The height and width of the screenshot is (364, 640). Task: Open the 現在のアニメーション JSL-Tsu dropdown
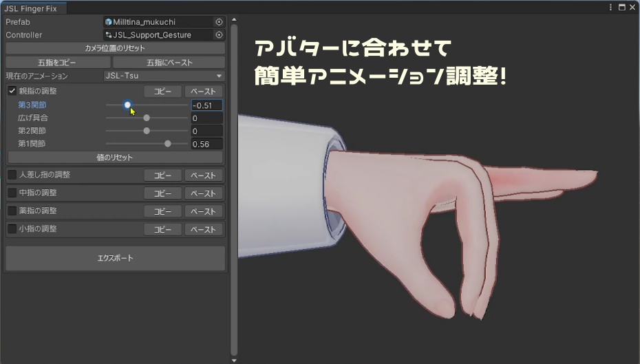(x=164, y=76)
